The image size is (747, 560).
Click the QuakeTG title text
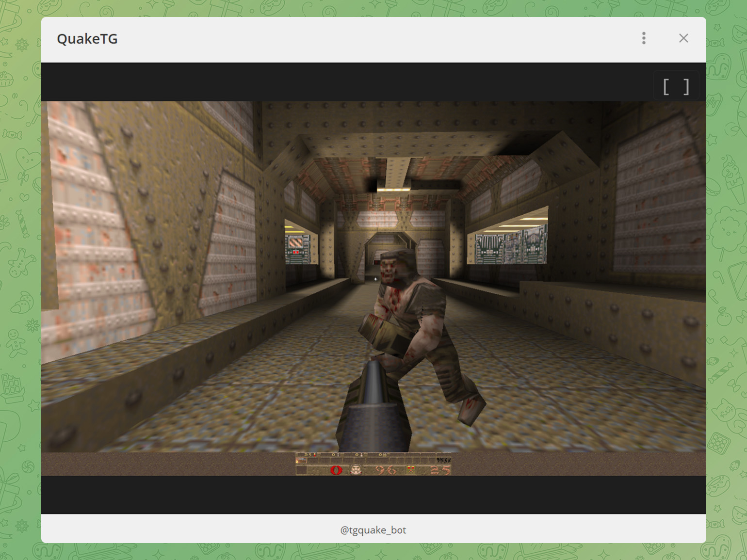(x=87, y=39)
